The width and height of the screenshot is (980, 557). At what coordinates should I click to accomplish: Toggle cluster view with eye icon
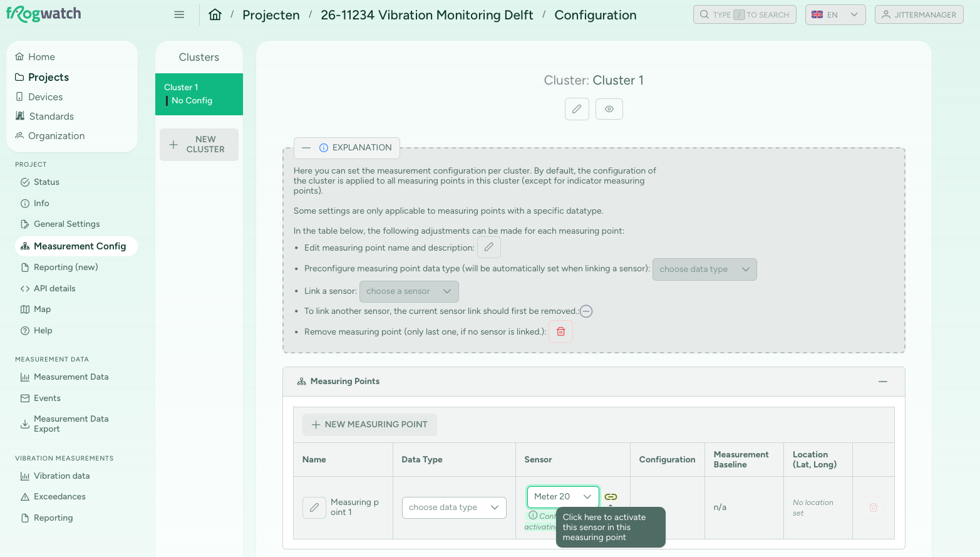pos(609,109)
